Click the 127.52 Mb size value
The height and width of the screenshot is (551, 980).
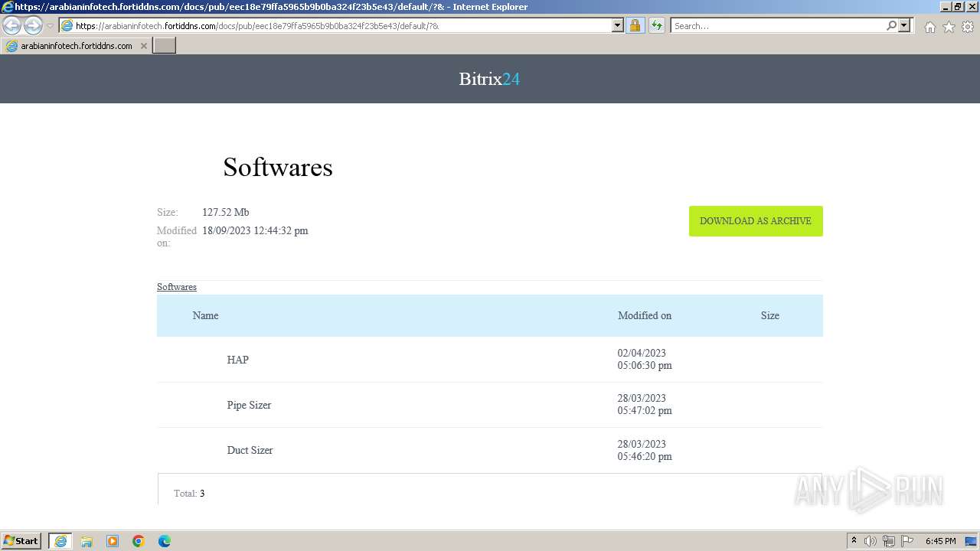pyautogui.click(x=226, y=212)
